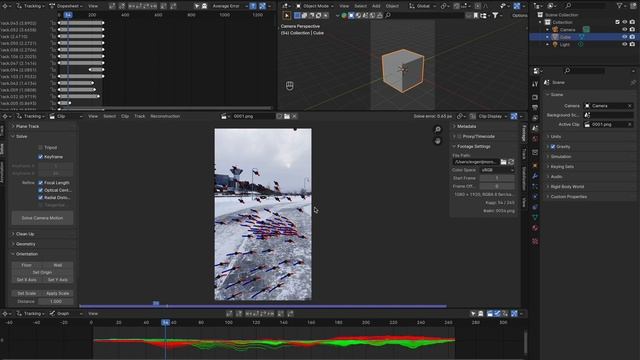The height and width of the screenshot is (360, 640).
Task: Open the Render properties tab icon
Action: point(535,98)
